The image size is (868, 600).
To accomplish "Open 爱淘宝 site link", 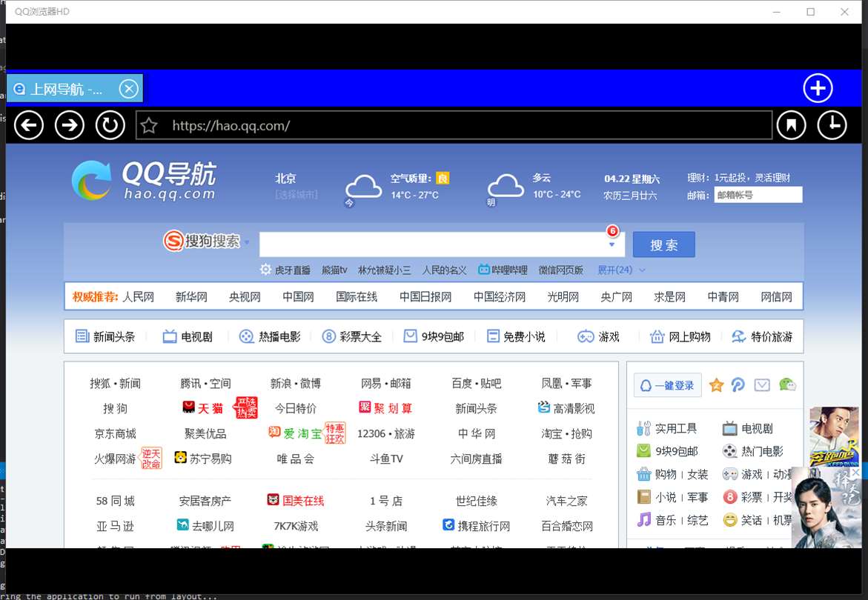I will (295, 433).
